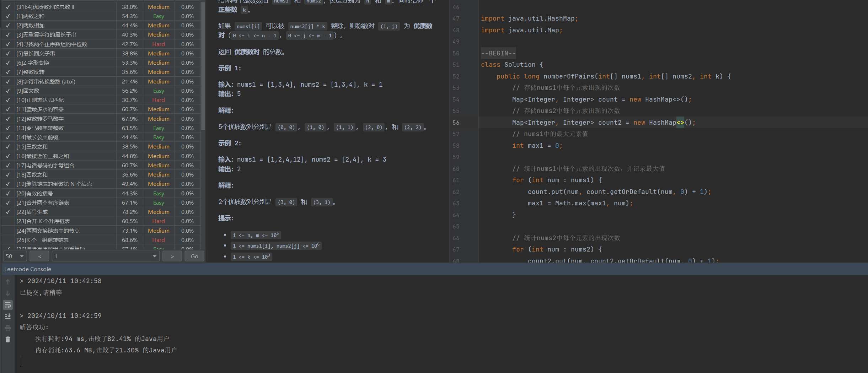Open problem [21]合并两个有序链表
The image size is (868, 373).
click(43, 202)
